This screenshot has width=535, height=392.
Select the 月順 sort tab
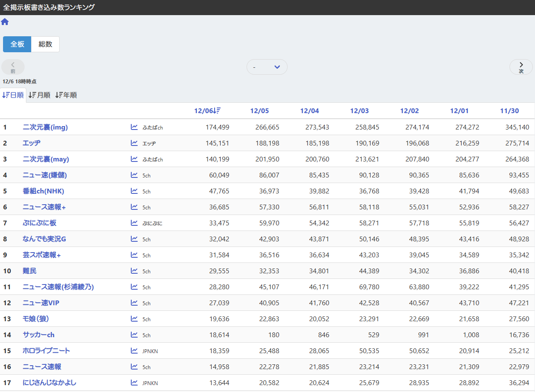pos(39,95)
